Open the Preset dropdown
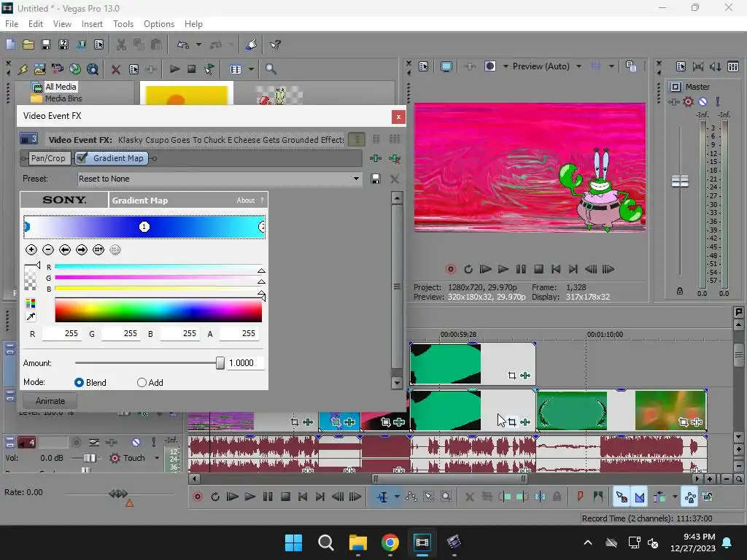The image size is (747, 560). click(x=356, y=179)
